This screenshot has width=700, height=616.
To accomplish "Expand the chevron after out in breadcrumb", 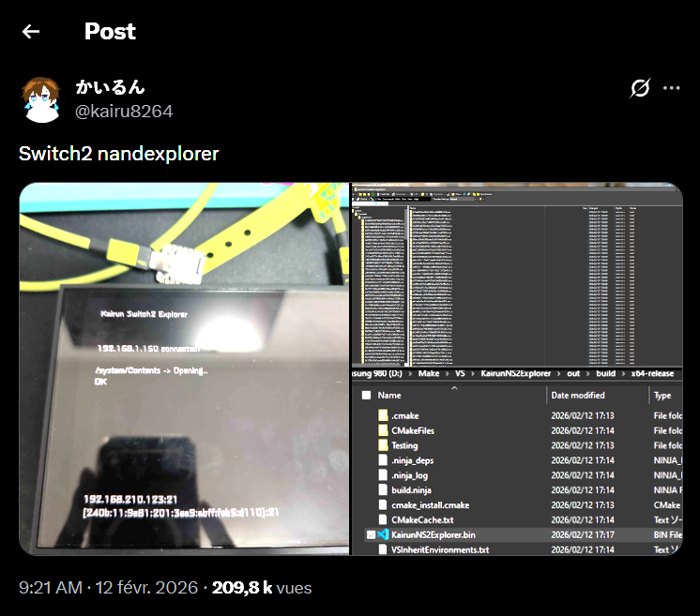I will 588,373.
